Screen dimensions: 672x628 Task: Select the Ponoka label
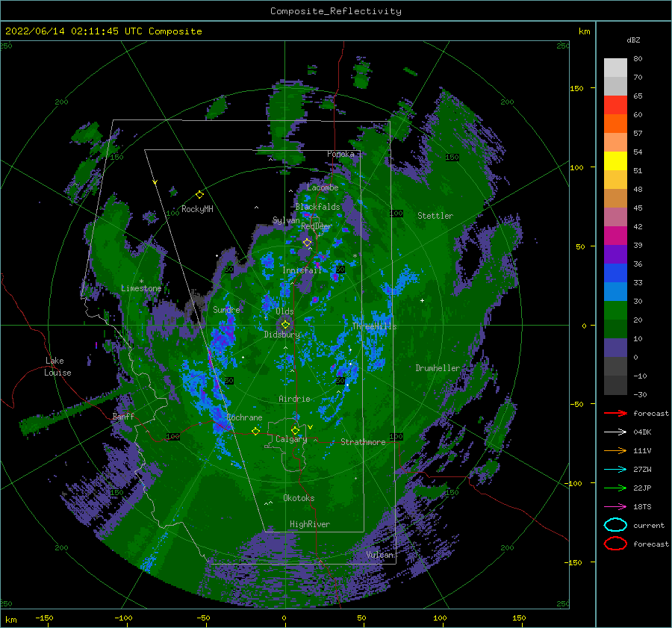(340, 154)
